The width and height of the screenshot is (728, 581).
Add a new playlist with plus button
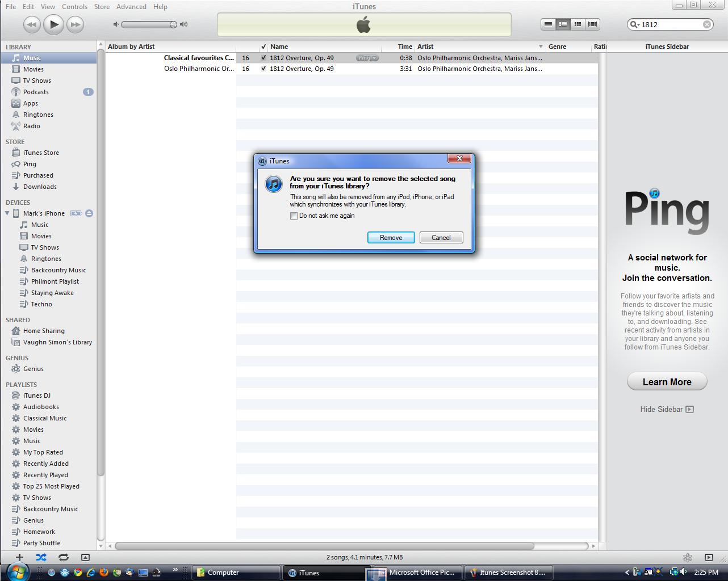(19, 557)
